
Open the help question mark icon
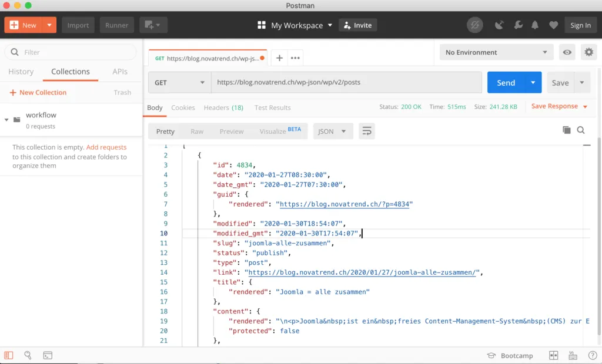[x=593, y=356]
